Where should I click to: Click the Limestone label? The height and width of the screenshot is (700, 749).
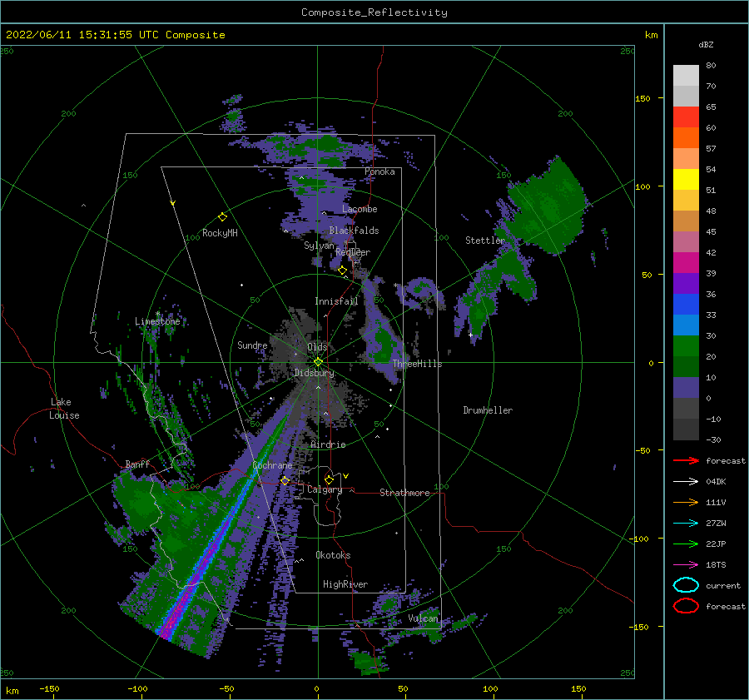[x=157, y=321]
